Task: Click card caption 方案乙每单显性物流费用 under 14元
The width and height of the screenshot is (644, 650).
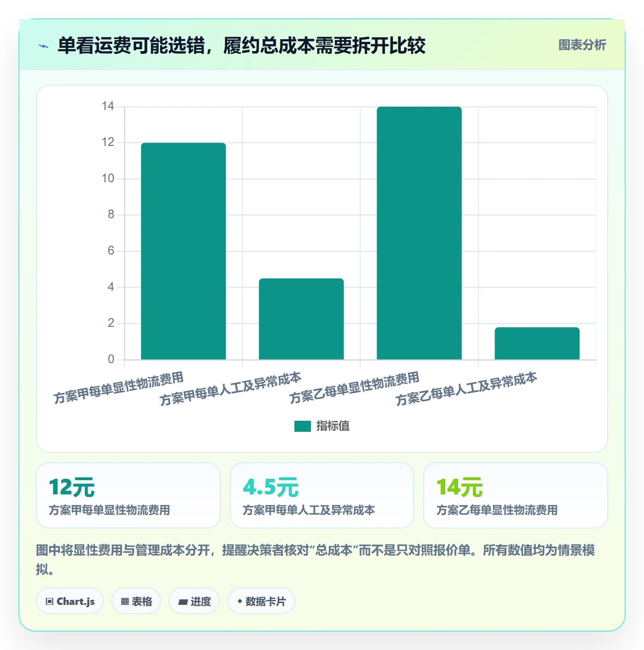Action: click(x=497, y=510)
